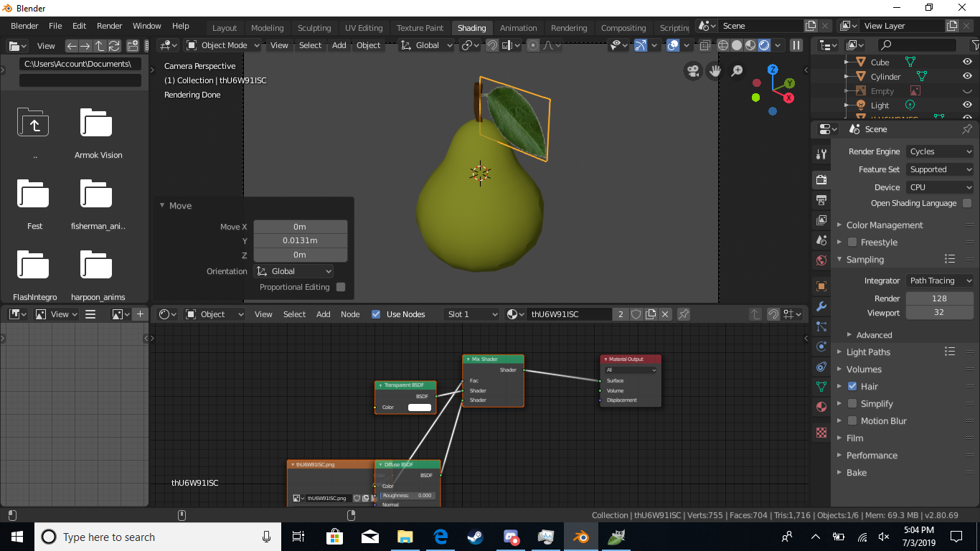This screenshot has height=551, width=980.
Task: Select rendered viewport shading mode
Action: tap(764, 45)
